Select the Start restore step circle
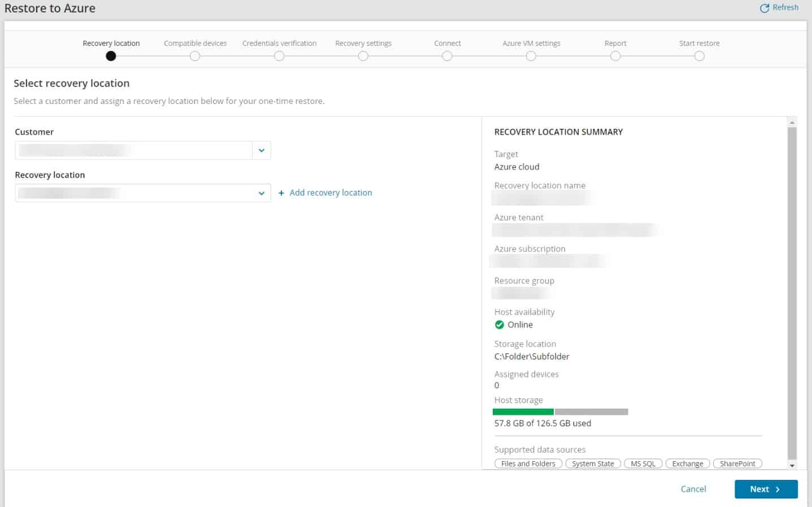812x507 pixels. tap(700, 56)
